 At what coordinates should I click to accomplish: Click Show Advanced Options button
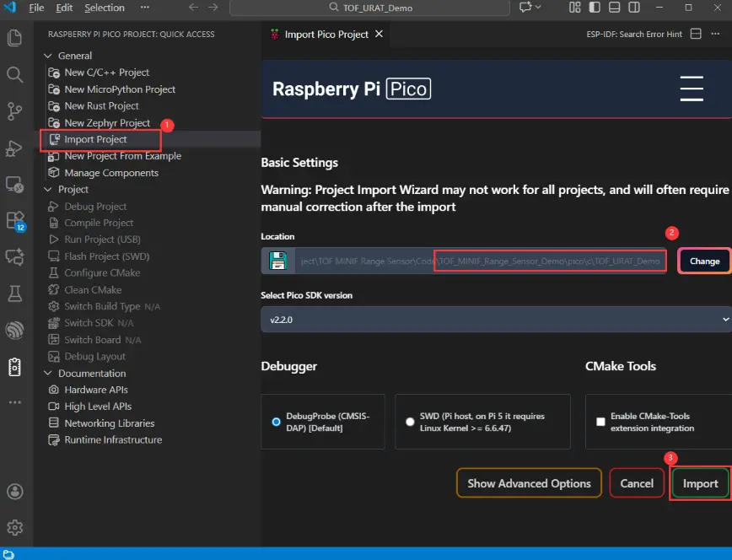529,483
